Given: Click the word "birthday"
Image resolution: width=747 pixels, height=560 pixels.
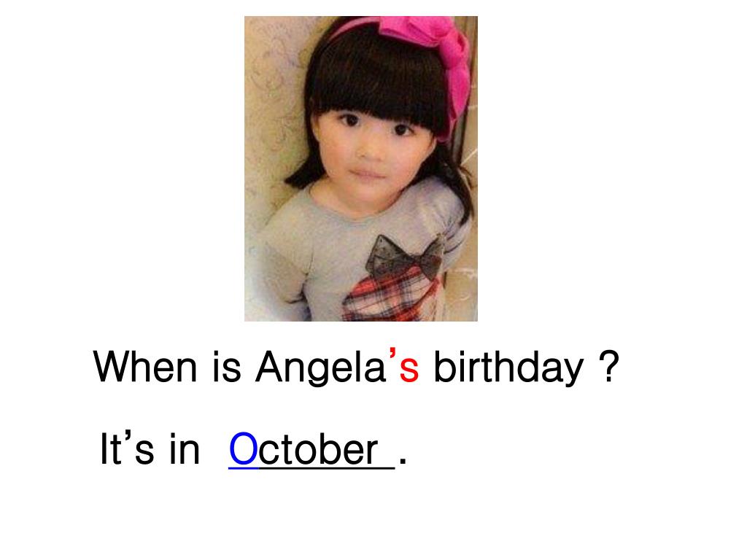Looking at the screenshot, I should tap(508, 367).
